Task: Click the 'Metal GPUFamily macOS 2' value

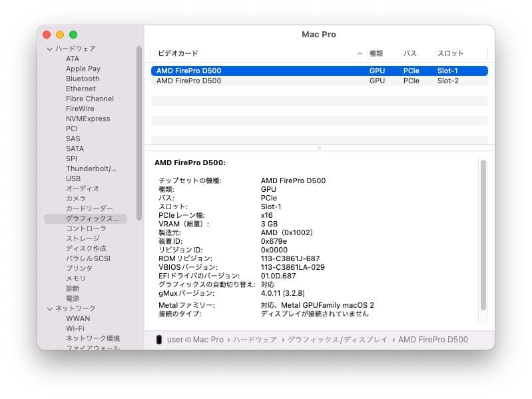Action: pyautogui.click(x=328, y=305)
